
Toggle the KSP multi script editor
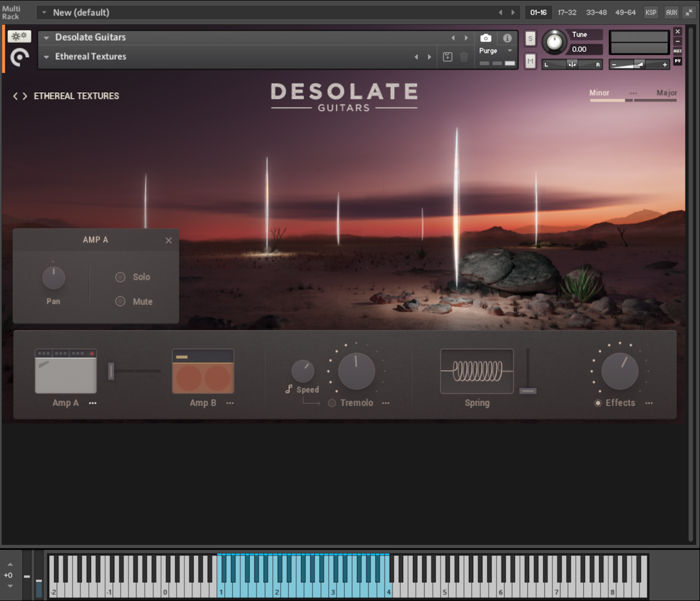(650, 12)
